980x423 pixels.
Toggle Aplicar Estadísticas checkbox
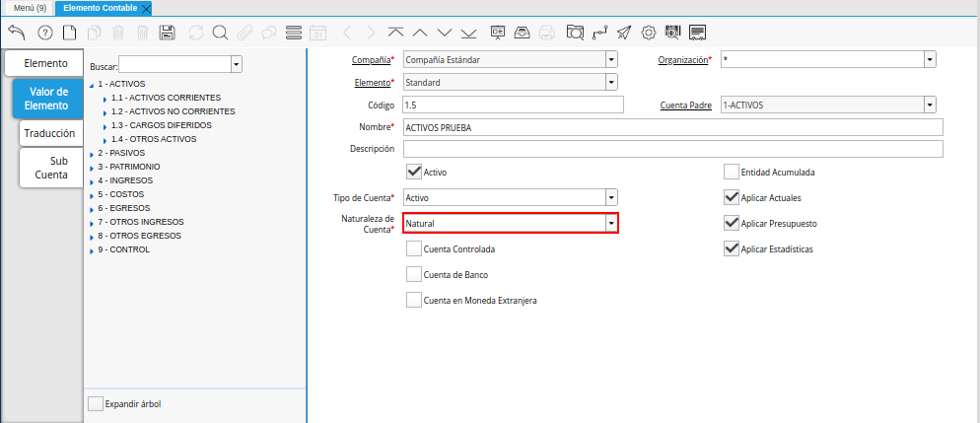732,248
